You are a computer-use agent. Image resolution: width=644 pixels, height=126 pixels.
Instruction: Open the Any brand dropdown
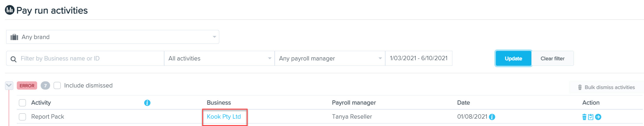point(113,37)
